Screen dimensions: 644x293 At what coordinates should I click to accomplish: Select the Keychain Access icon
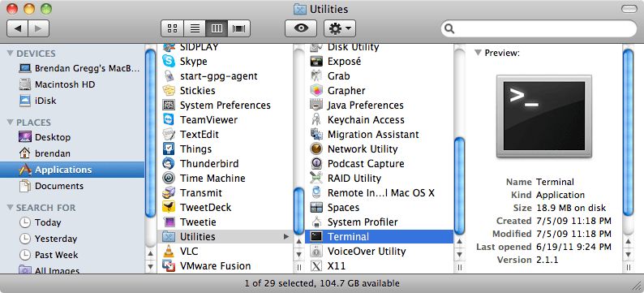pos(316,119)
